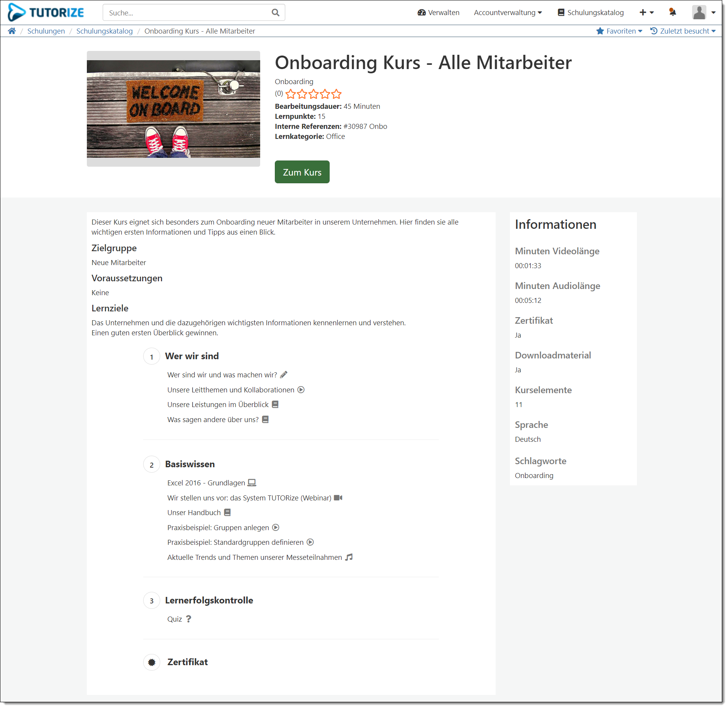Open the Schulungen breadcrumb link

pos(46,31)
